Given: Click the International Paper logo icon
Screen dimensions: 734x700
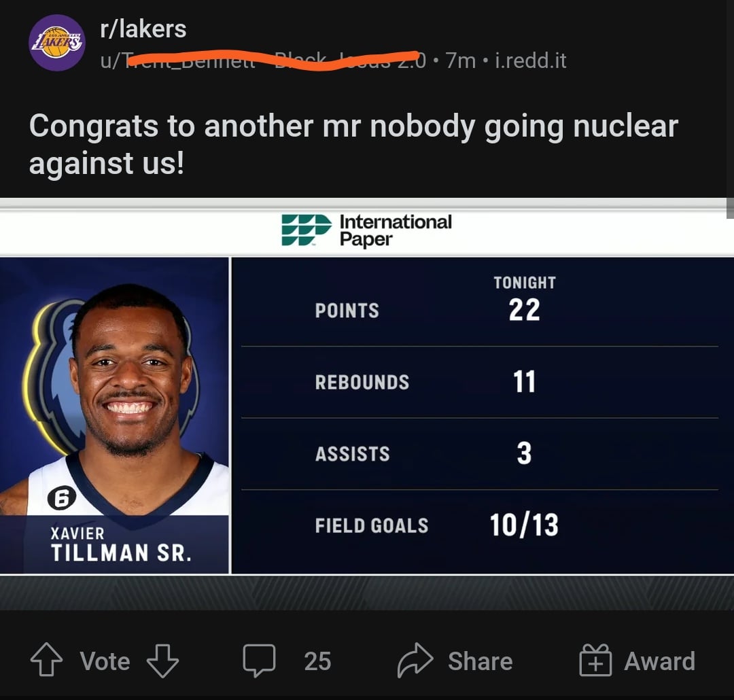Looking at the screenshot, I should pos(305,230).
